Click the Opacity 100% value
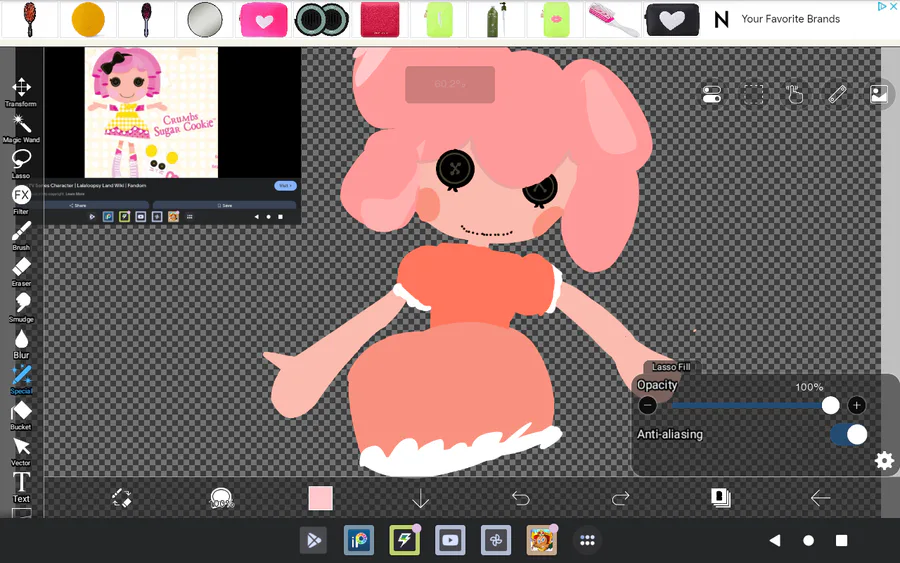 pos(809,387)
